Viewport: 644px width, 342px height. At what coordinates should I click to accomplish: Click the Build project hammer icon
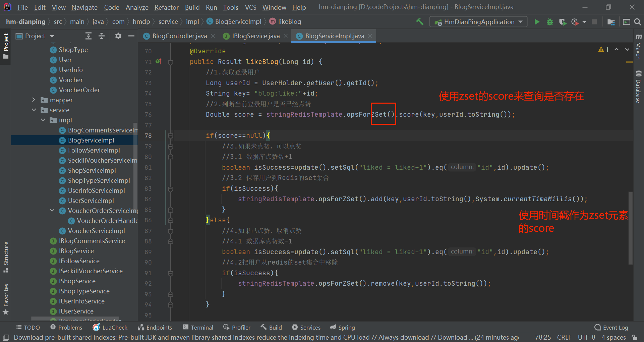pyautogui.click(x=419, y=22)
